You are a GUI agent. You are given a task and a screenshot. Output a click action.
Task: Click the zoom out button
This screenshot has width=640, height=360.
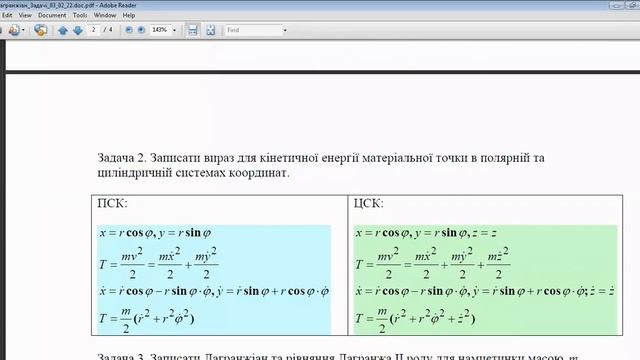(129, 30)
